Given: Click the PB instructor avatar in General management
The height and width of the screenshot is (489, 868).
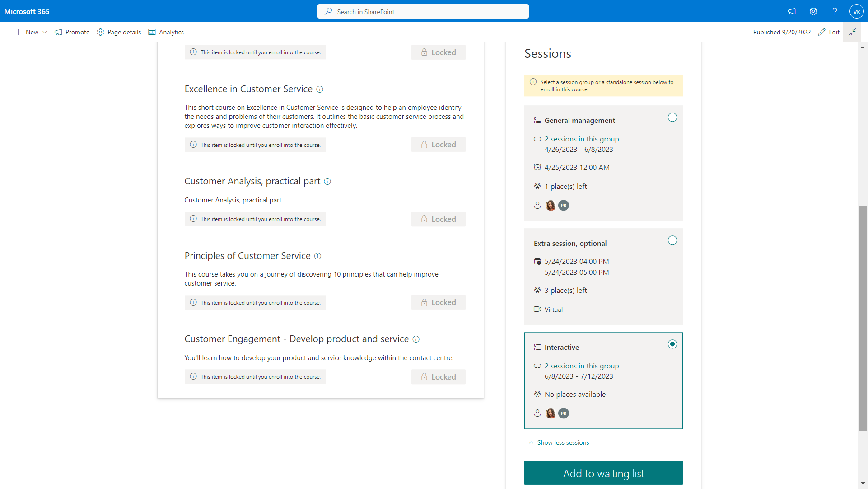Looking at the screenshot, I should (x=564, y=206).
